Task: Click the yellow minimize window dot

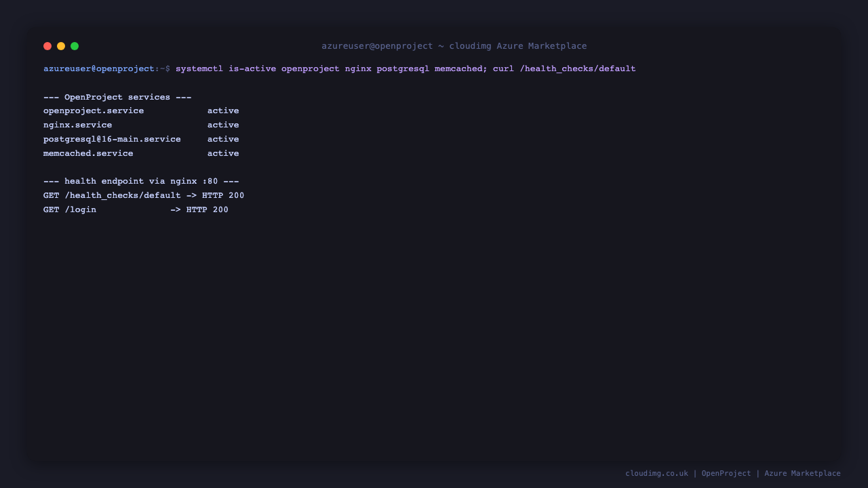Action: (x=61, y=46)
